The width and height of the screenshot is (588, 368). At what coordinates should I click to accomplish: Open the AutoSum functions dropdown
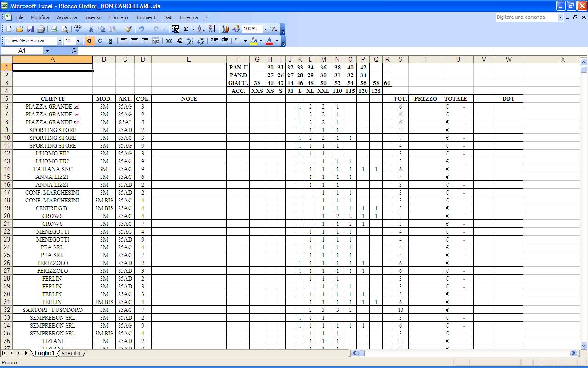coord(193,29)
